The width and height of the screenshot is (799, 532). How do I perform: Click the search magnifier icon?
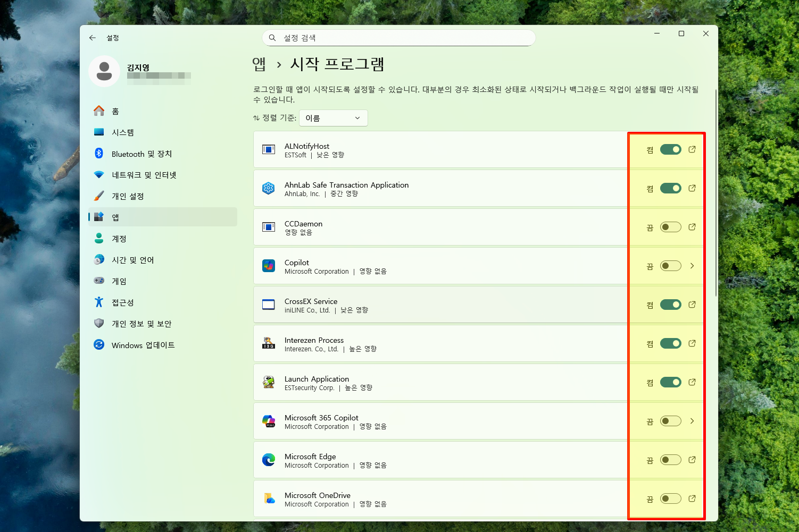[x=272, y=38]
